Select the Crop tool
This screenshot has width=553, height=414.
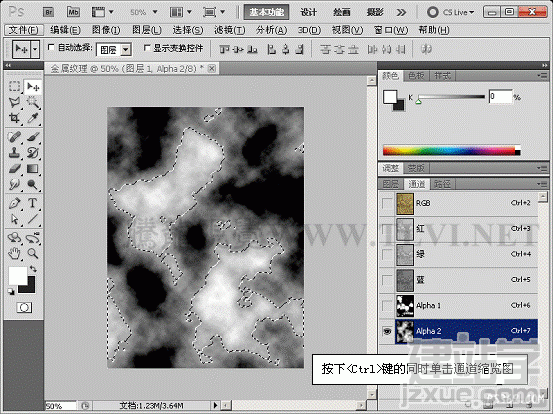[x=14, y=117]
